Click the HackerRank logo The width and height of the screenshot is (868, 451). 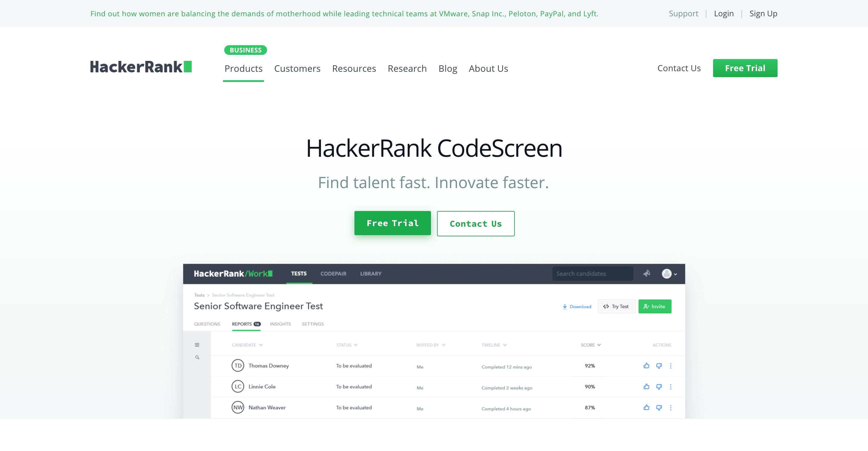(141, 67)
